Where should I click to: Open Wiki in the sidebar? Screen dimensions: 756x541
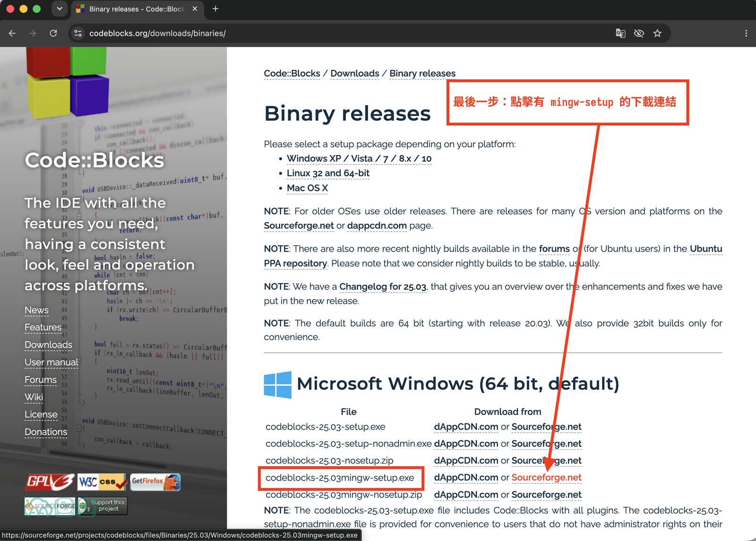34,397
